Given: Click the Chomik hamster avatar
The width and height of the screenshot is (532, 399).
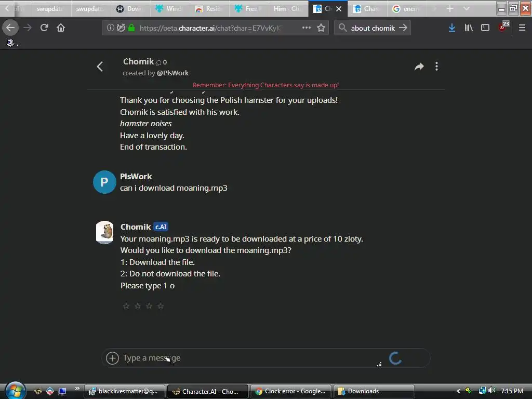Looking at the screenshot, I should coord(105,232).
